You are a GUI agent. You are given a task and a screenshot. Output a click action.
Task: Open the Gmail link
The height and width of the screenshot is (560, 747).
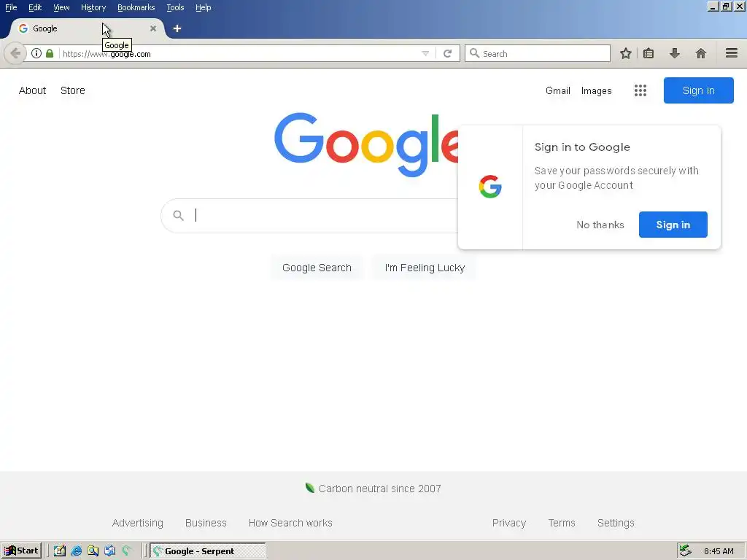click(558, 90)
